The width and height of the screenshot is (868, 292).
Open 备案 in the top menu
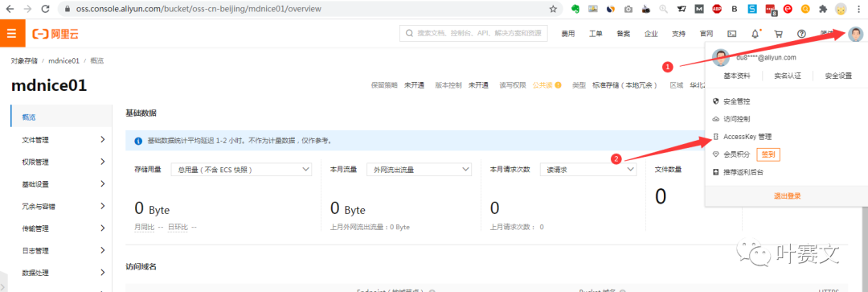(x=624, y=34)
